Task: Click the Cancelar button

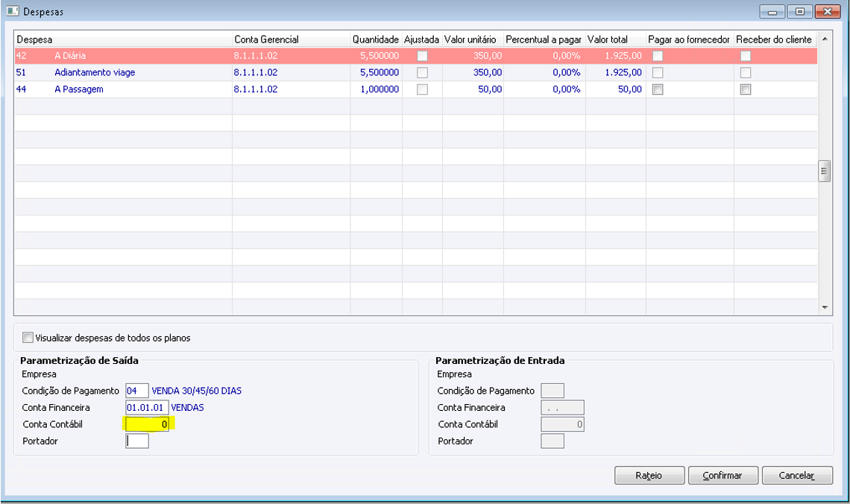Action: pos(797,475)
